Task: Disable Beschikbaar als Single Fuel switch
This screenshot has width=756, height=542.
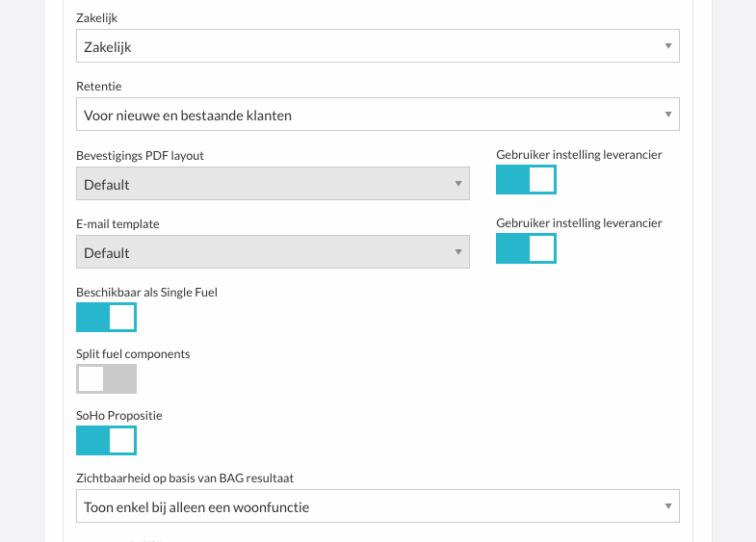Action: pyautogui.click(x=106, y=318)
